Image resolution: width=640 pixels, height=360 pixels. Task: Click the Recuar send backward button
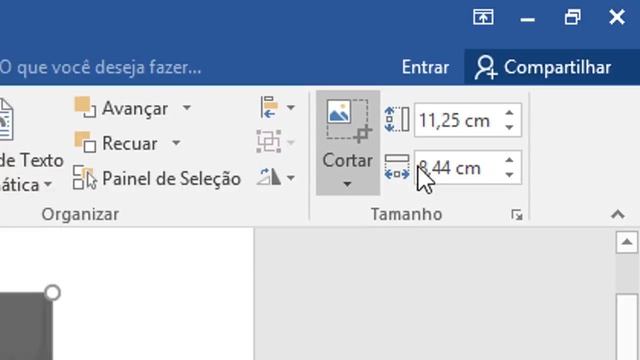coord(116,143)
